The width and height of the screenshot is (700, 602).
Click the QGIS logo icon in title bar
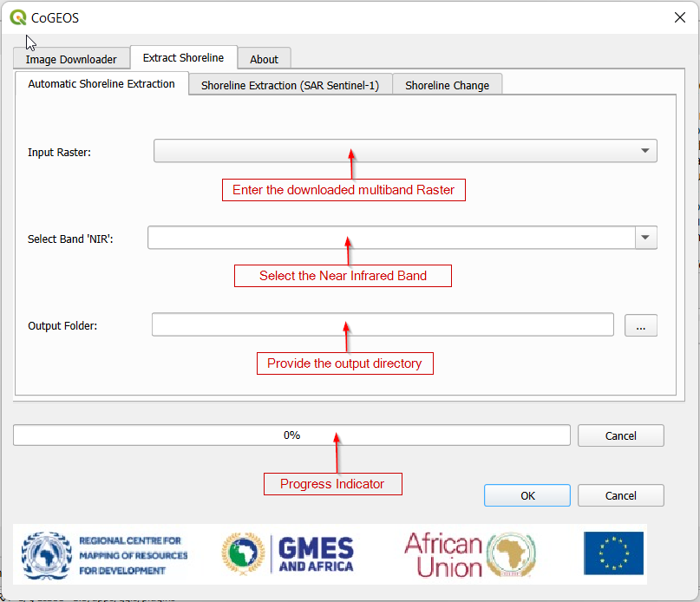pos(18,17)
